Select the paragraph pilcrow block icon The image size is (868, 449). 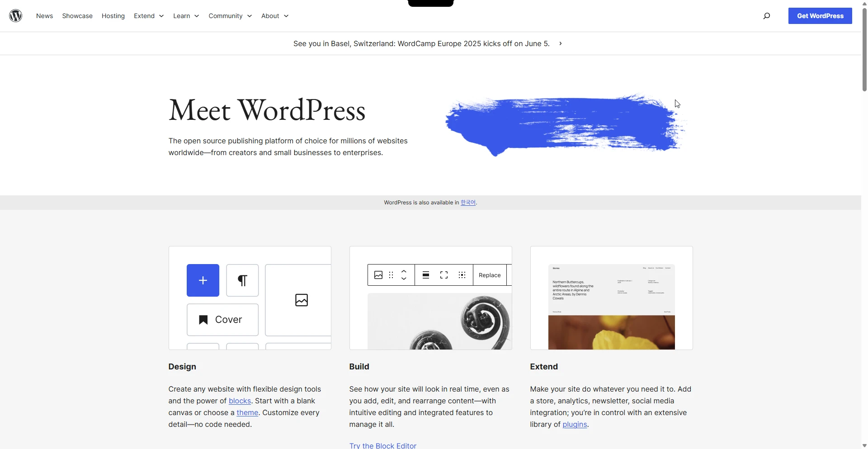(242, 280)
